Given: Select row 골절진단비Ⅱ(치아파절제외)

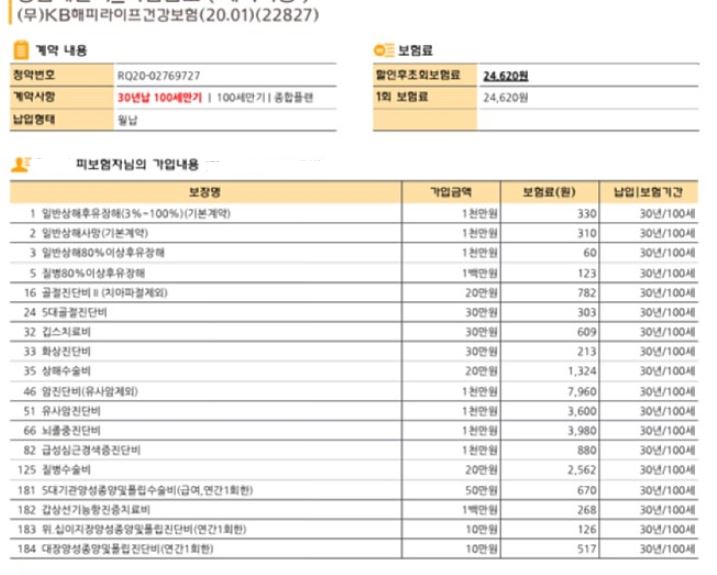Looking at the screenshot, I should tap(354, 293).
